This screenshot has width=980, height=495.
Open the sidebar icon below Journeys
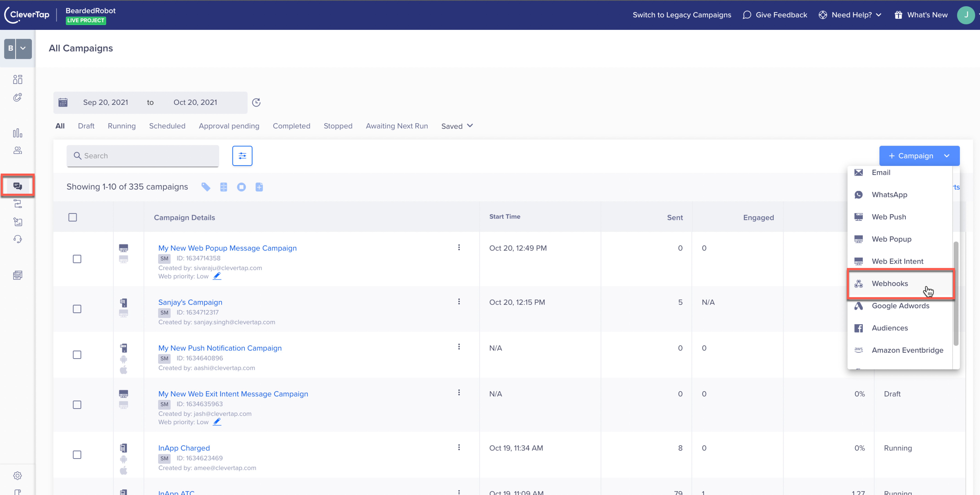click(x=18, y=222)
